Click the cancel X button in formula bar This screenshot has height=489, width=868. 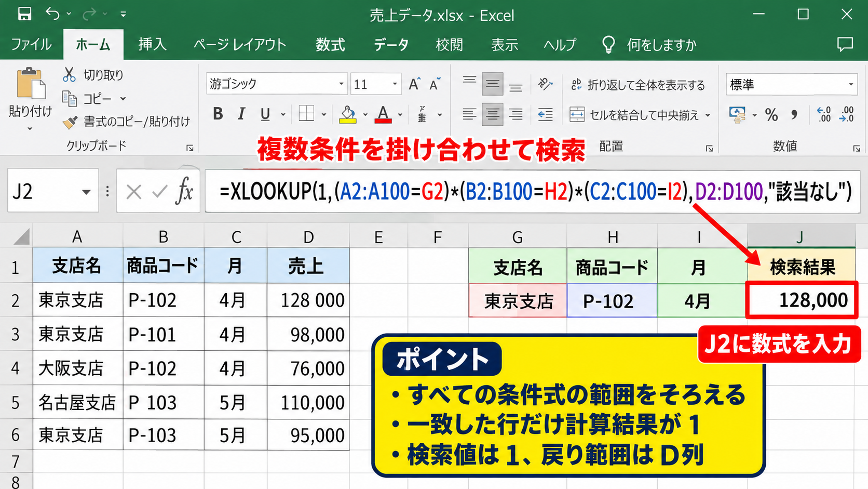[134, 192]
